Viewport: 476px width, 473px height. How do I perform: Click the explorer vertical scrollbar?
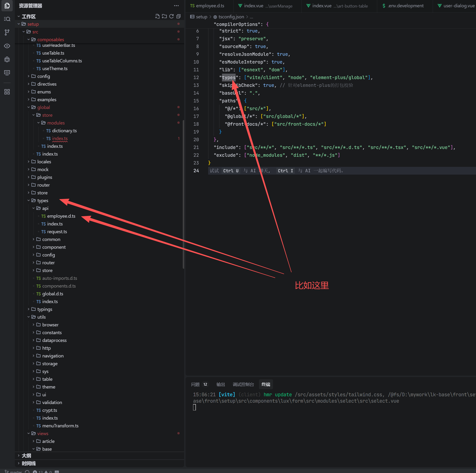click(x=183, y=194)
